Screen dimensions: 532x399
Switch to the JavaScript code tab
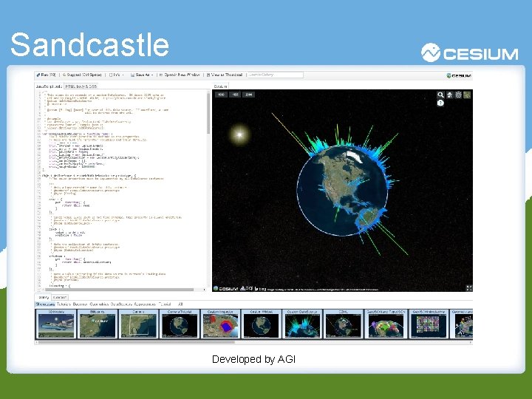(x=49, y=86)
